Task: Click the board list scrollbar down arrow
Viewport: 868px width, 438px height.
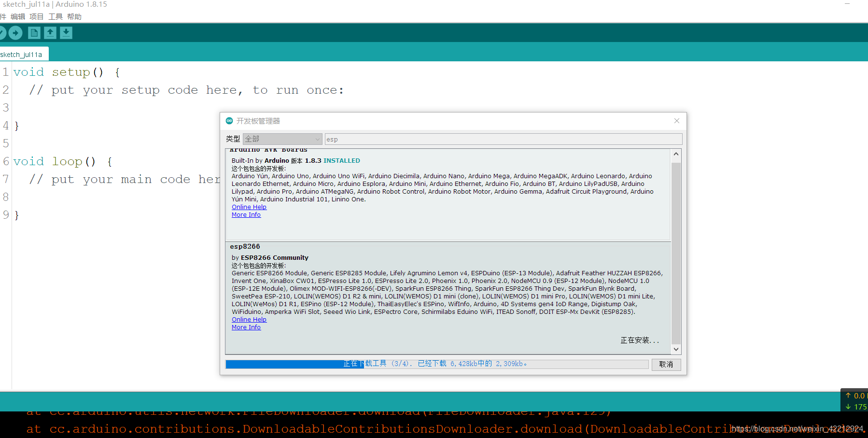Action: click(676, 349)
